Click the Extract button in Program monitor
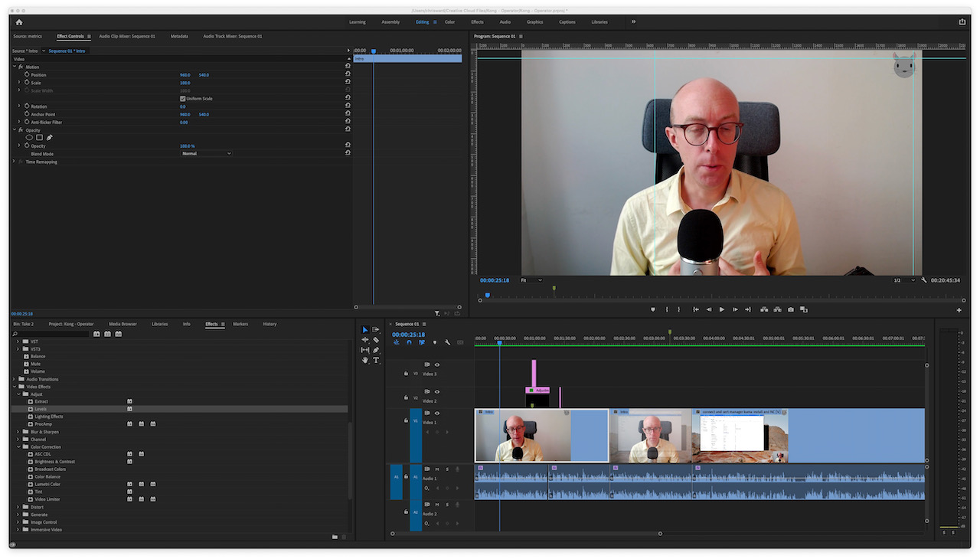This screenshot has height=559, width=980. [x=777, y=309]
